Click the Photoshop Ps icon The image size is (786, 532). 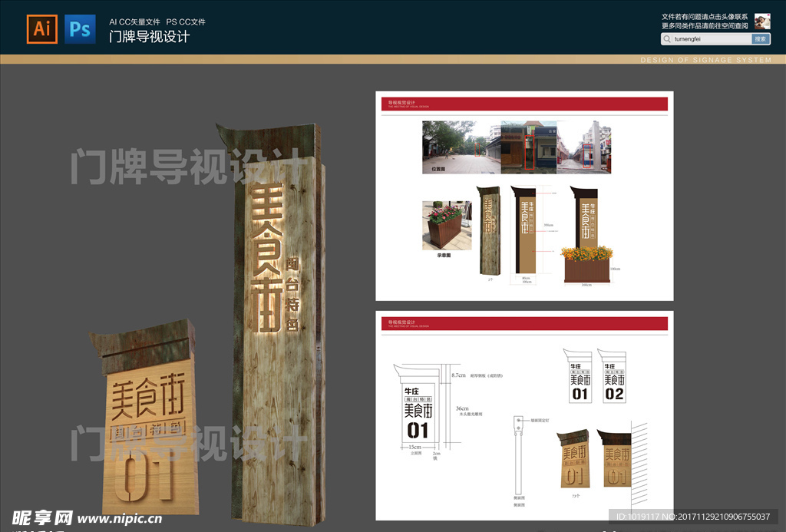pos(81,29)
